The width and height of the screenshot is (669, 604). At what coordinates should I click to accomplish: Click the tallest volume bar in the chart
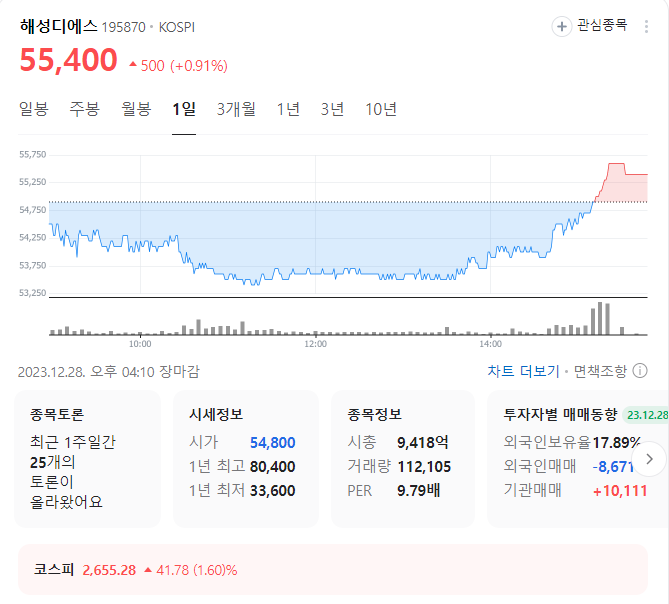pos(600,318)
